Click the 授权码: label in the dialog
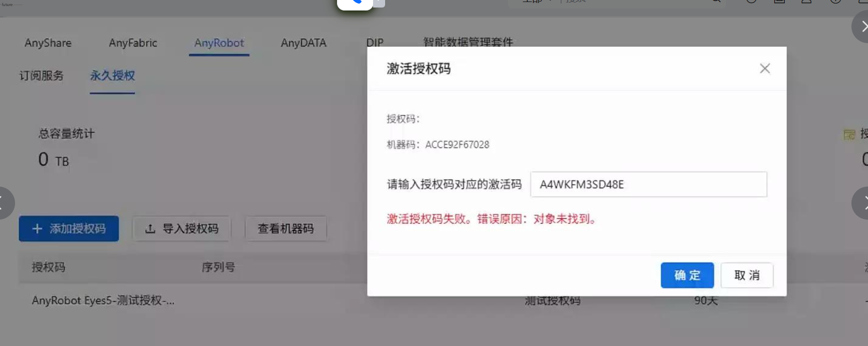 coord(403,119)
